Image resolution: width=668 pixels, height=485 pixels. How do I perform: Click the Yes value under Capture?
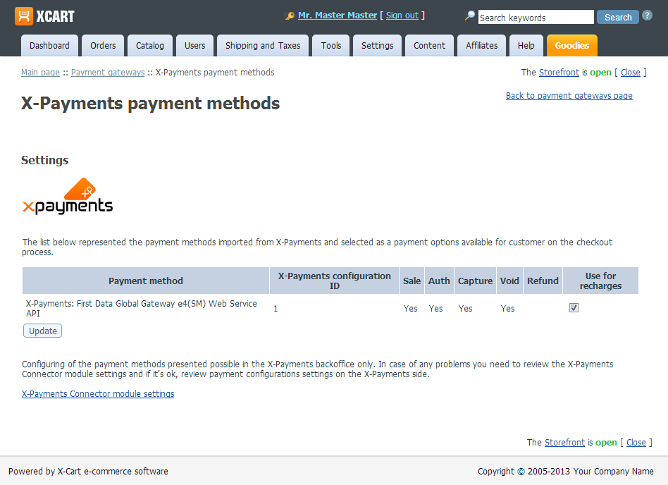[x=465, y=309]
